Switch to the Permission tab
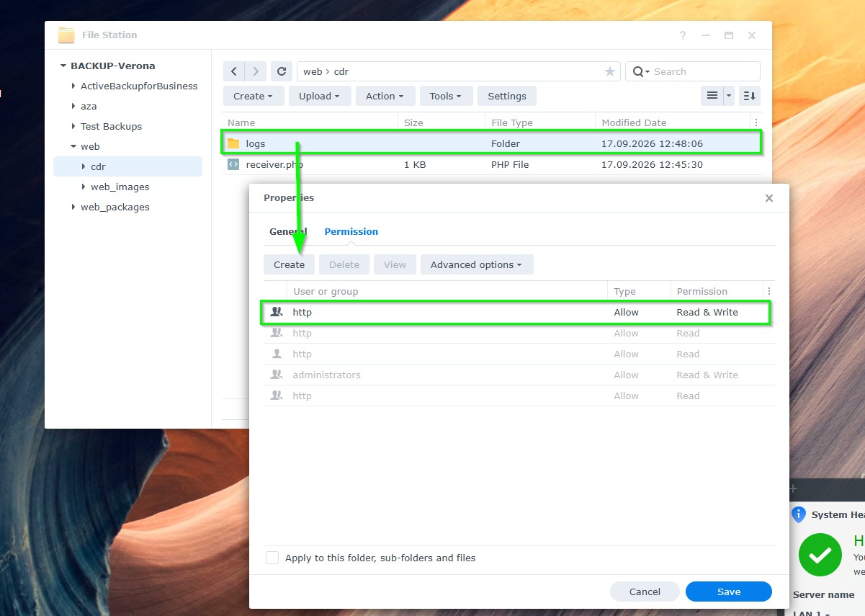This screenshot has width=865, height=616. coord(351,231)
